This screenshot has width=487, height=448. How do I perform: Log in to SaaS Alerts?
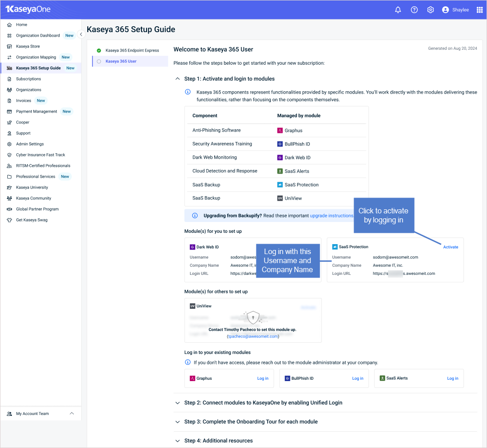click(x=453, y=378)
